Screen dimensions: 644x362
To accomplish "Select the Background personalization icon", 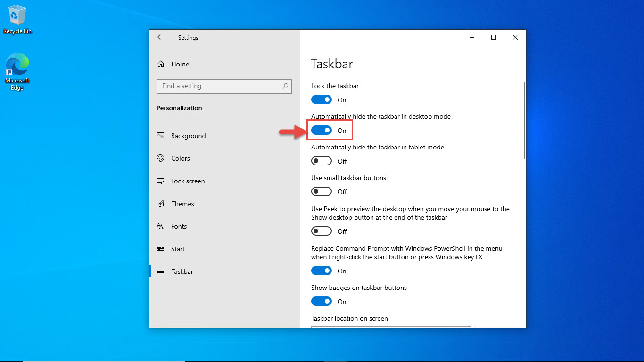I will pyautogui.click(x=160, y=135).
